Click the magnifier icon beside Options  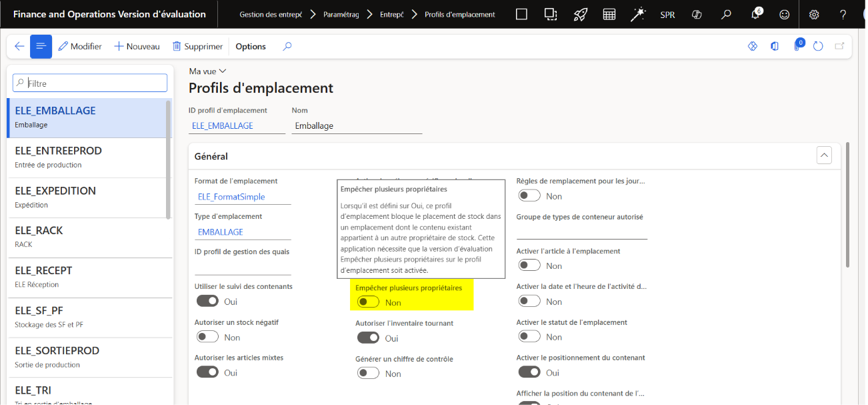pyautogui.click(x=287, y=47)
